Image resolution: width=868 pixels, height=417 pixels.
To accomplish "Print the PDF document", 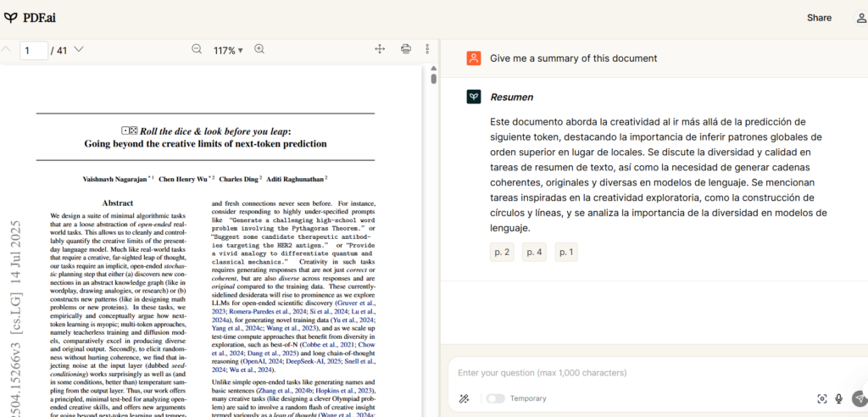I will [406, 49].
